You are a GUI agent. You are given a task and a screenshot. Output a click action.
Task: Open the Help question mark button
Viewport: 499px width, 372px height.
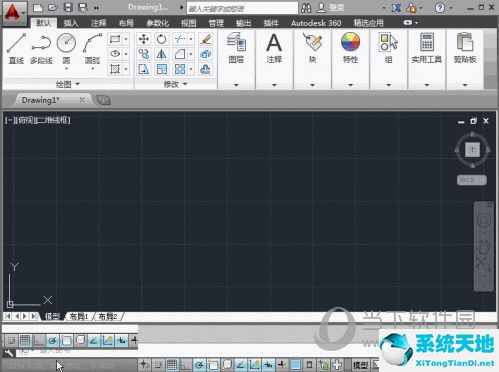click(x=440, y=7)
